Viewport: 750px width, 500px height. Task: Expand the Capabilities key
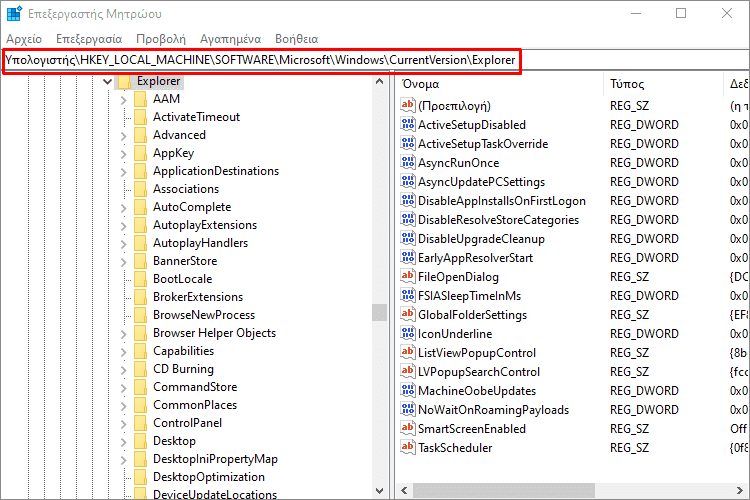click(124, 352)
